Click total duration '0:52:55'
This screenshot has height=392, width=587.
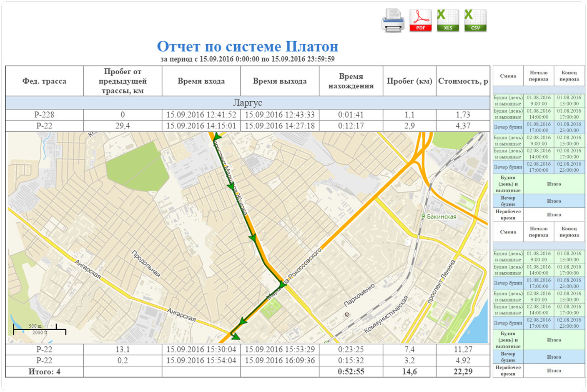351,372
